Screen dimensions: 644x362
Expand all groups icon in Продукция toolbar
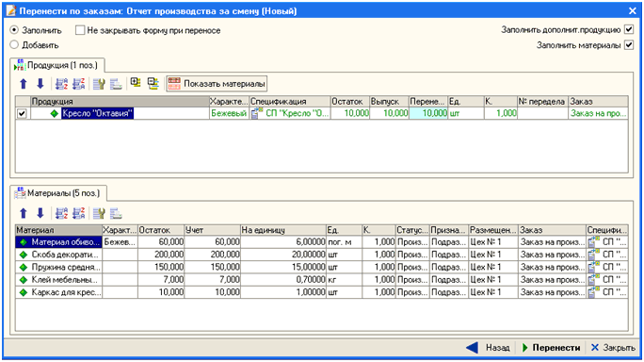[136, 83]
